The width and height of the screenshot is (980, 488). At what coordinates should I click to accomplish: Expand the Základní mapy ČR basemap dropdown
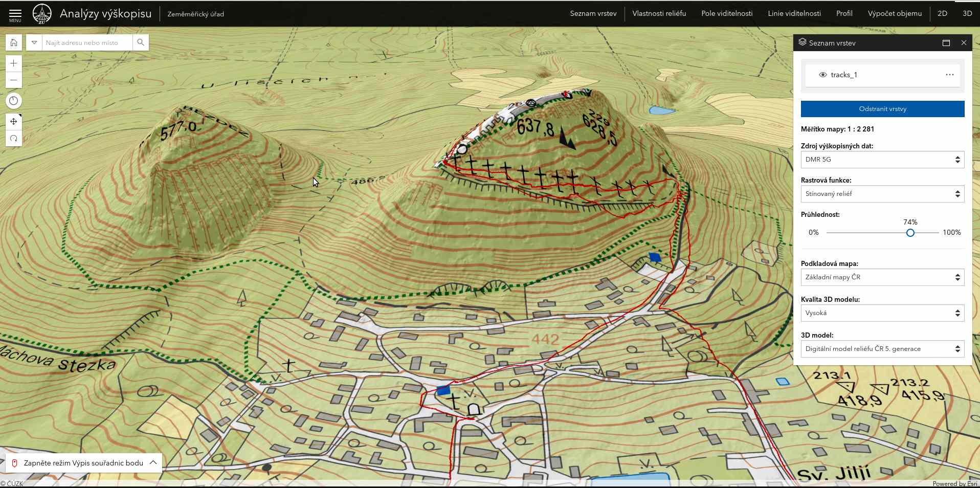882,277
